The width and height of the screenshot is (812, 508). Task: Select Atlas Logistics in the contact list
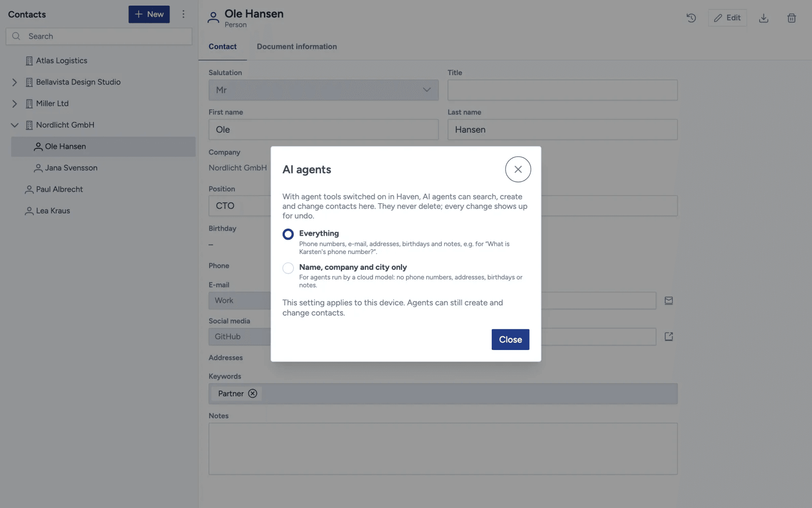point(61,60)
